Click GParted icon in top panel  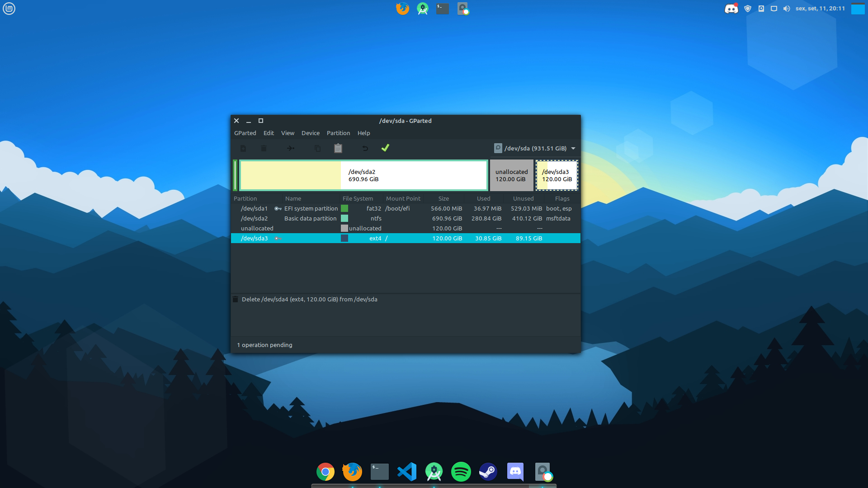[463, 9]
